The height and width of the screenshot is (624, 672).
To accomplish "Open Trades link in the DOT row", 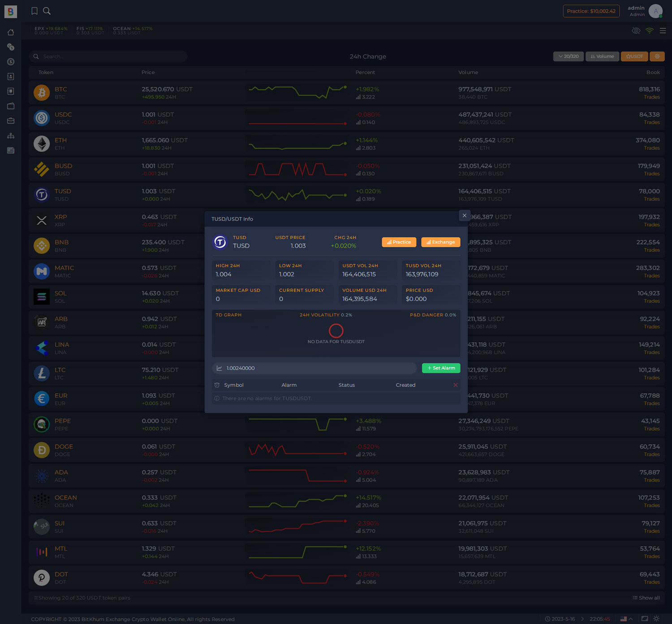I will [652, 582].
